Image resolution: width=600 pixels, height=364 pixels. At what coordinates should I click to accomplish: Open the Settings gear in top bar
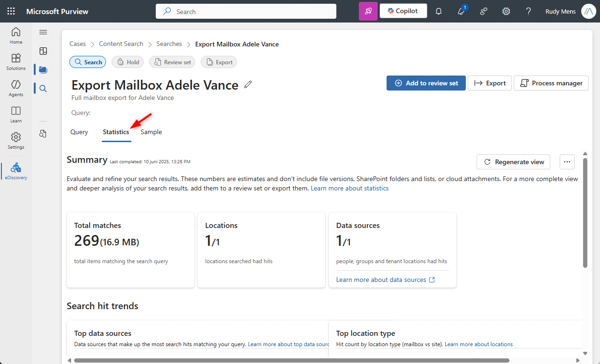tap(506, 11)
